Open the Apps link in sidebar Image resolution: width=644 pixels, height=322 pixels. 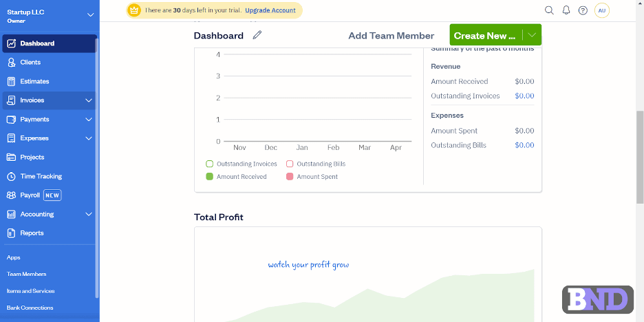coord(14,257)
